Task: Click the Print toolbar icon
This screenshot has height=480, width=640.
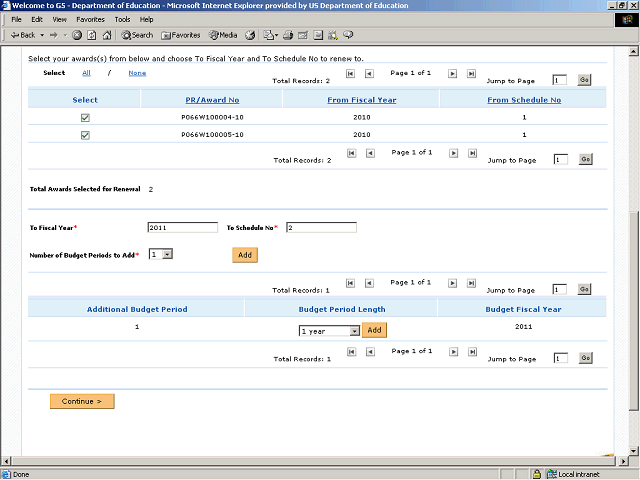Action: (288, 35)
